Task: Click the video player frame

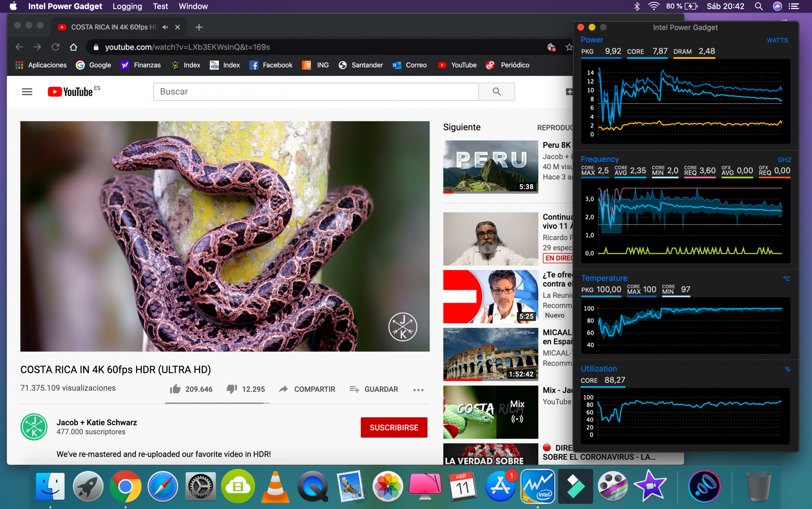Action: coord(225,236)
